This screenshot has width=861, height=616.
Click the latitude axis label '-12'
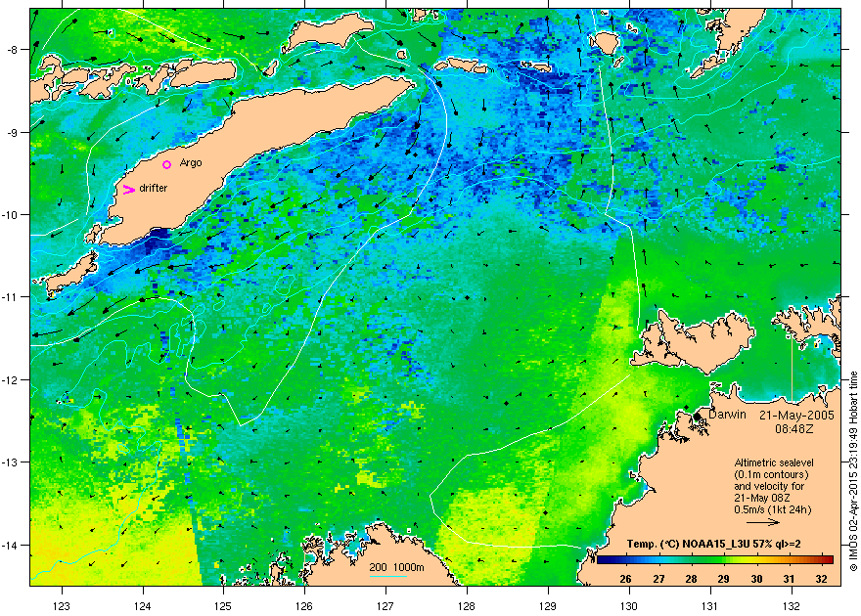tap(11, 379)
